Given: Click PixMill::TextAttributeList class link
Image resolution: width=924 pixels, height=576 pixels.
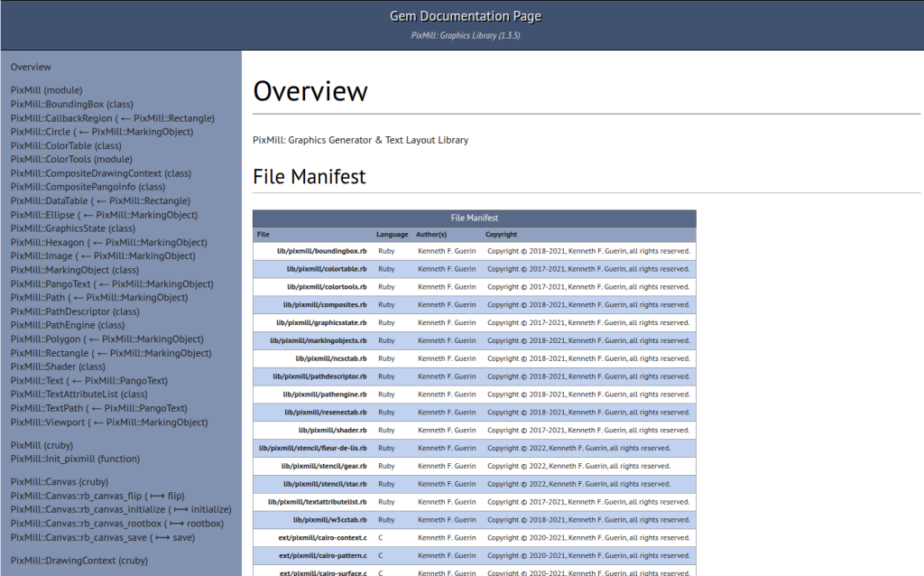Looking at the screenshot, I should [79, 395].
